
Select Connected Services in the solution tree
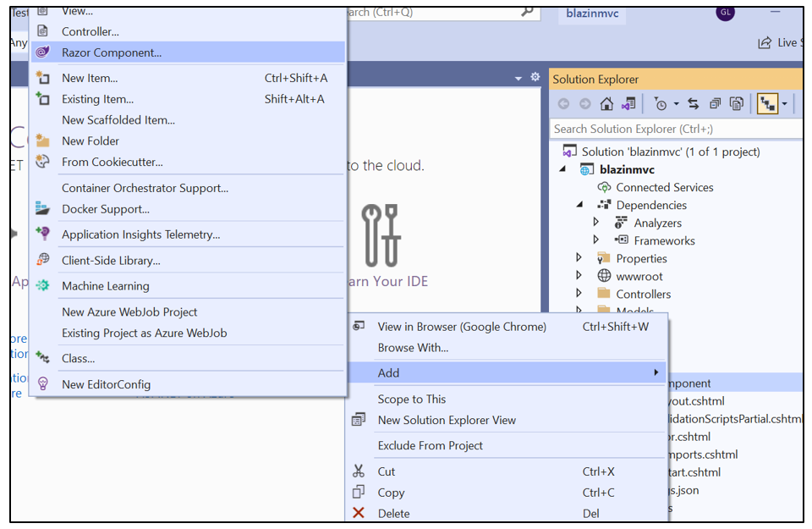coord(664,187)
